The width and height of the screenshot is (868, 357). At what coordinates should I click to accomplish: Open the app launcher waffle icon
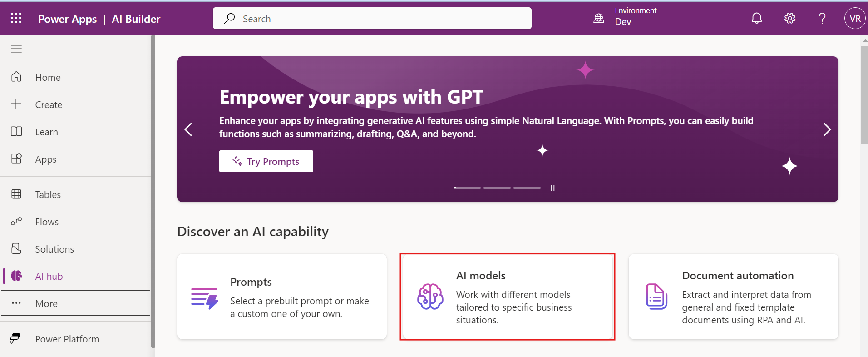pos(16,18)
